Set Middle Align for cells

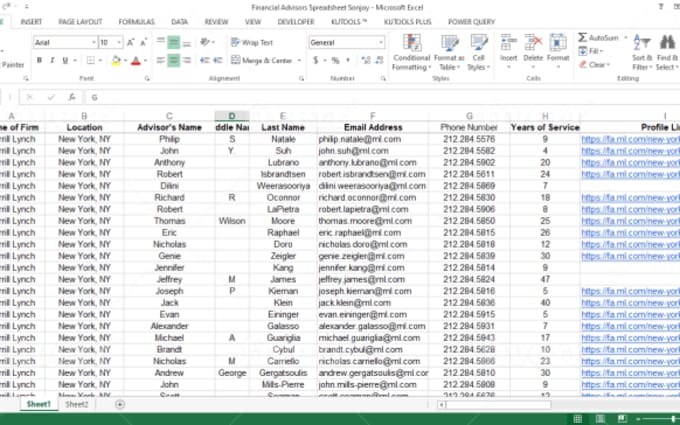point(173,42)
